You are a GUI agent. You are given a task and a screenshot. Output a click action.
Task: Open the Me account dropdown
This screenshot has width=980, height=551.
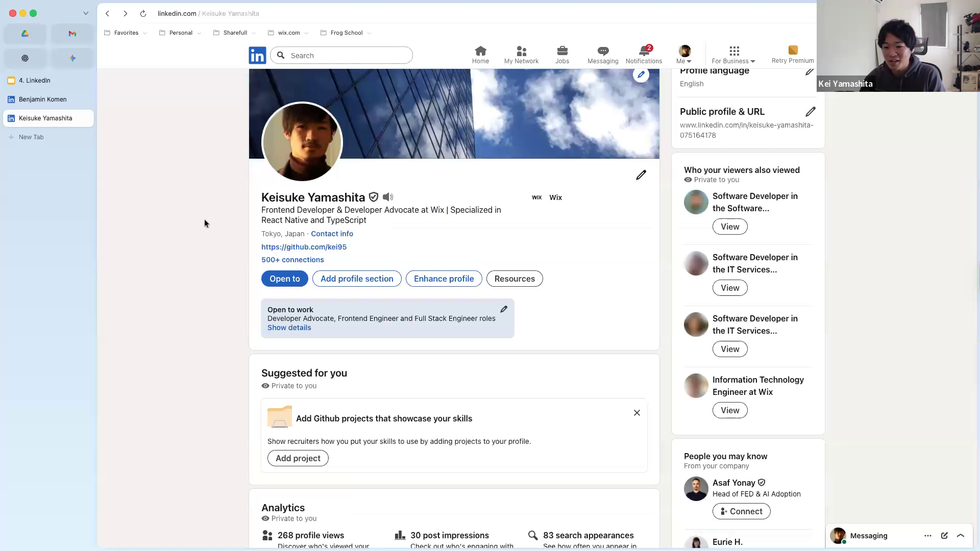pos(684,55)
